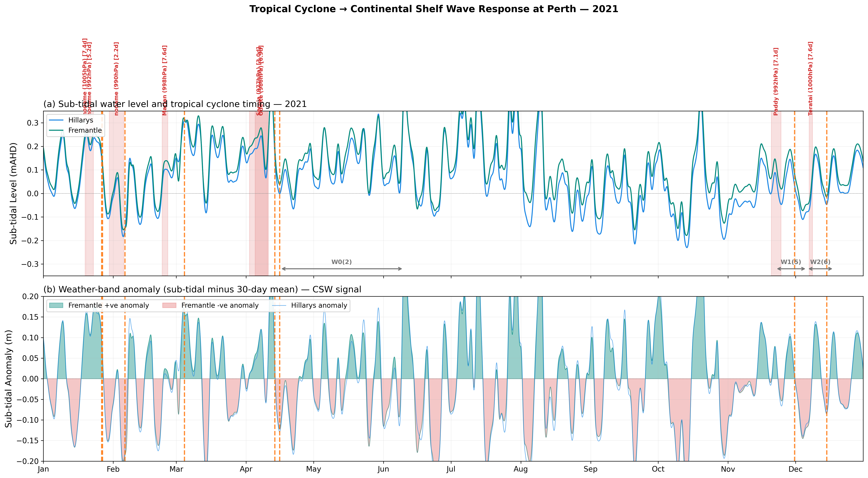The image size is (868, 478).
Task: Click the '0.00' y-tick in panel (b)
Action: pos(31,379)
